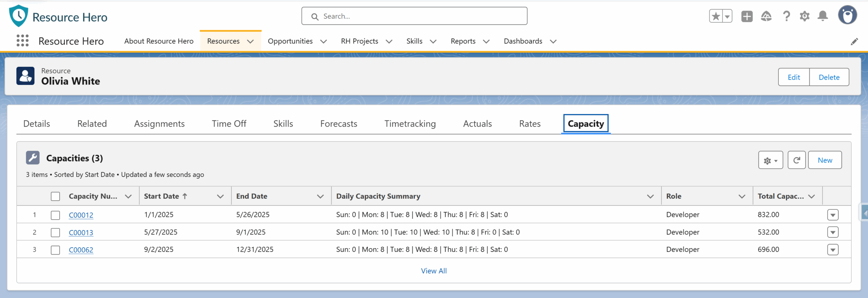Screen dimensions: 868x298
Task: Open the Help question mark icon
Action: tap(786, 16)
